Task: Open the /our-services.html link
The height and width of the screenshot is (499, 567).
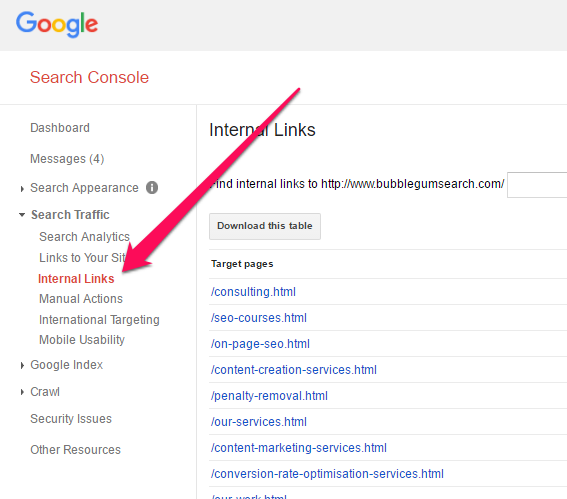Action: coord(259,422)
